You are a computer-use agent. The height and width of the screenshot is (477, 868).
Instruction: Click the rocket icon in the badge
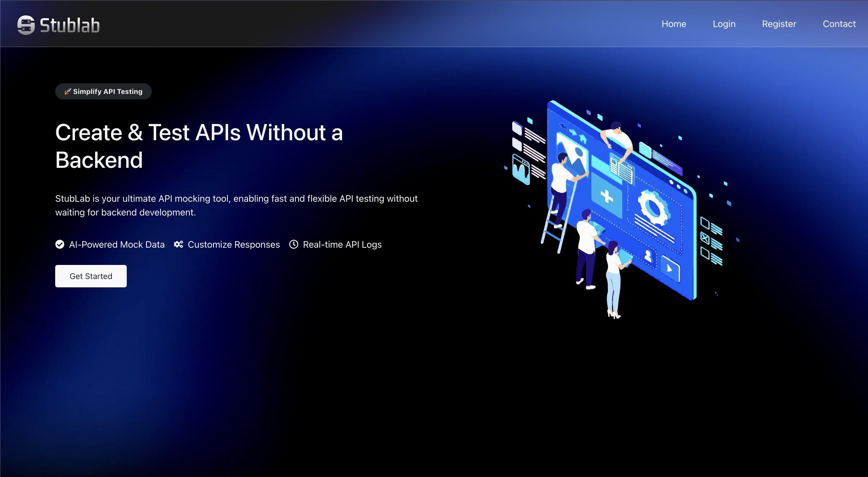(67, 91)
